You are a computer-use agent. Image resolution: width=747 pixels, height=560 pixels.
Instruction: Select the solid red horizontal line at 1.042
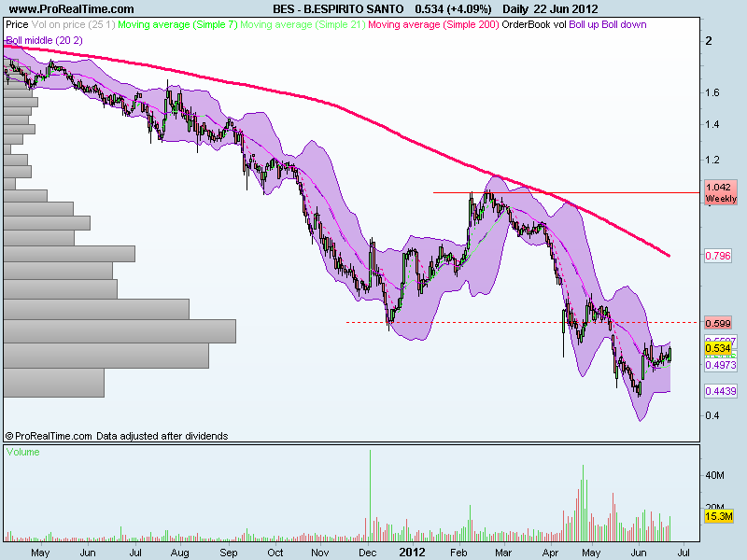567,193
